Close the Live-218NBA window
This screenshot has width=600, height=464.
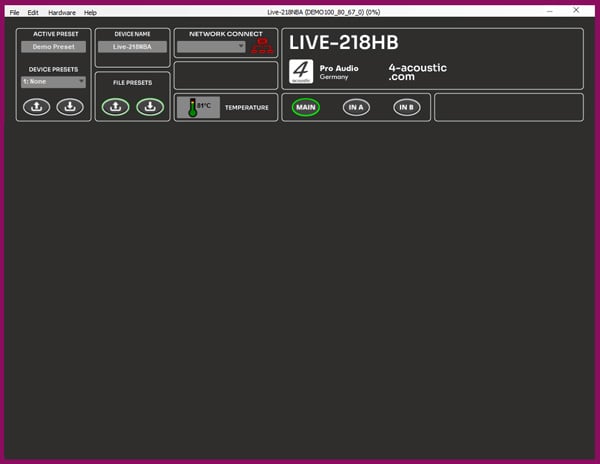576,10
